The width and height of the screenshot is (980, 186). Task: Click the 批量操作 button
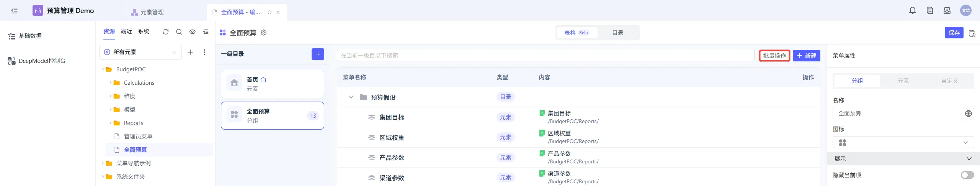[774, 56]
